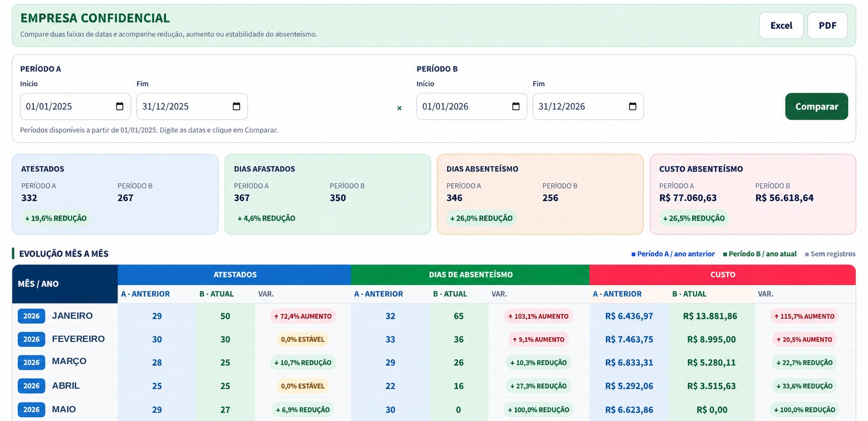This screenshot has width=868, height=421.
Task: Select the Sem registros legend entry
Action: coord(830,254)
